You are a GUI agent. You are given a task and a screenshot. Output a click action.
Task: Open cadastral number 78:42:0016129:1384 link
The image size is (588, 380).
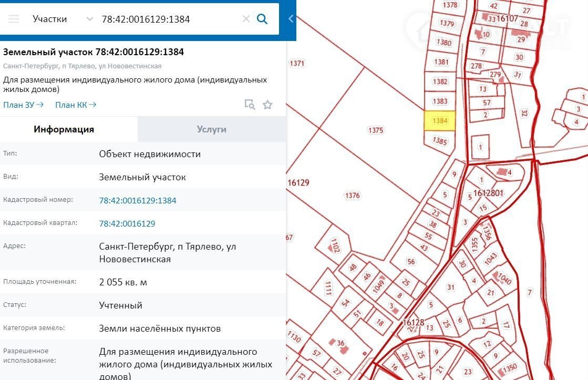[138, 200]
